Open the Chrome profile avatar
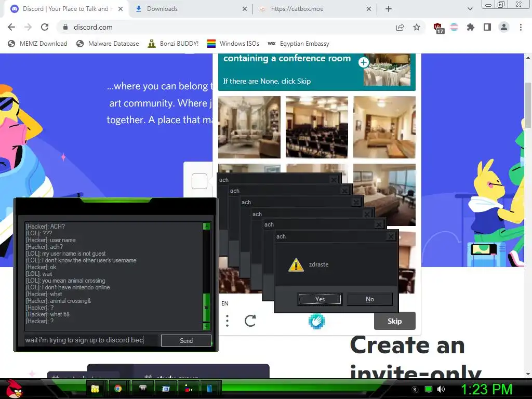Viewport: 532px width, 399px height. (504, 27)
